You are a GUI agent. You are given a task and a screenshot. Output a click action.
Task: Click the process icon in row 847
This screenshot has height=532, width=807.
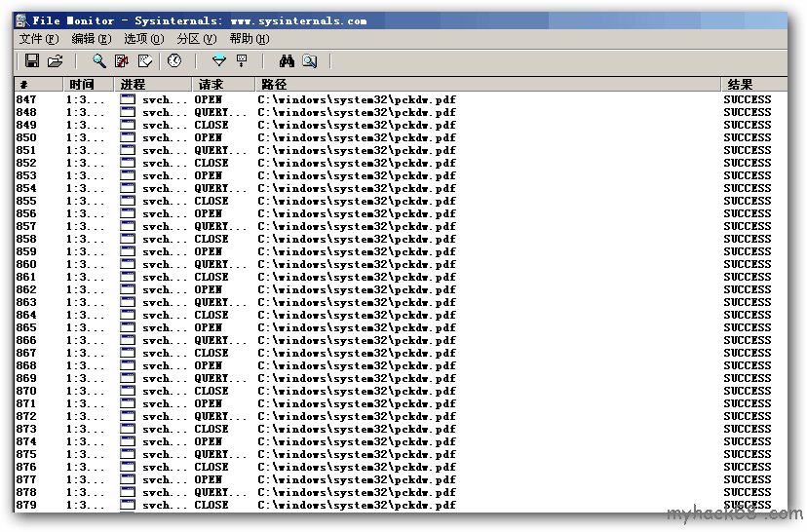pos(128,99)
